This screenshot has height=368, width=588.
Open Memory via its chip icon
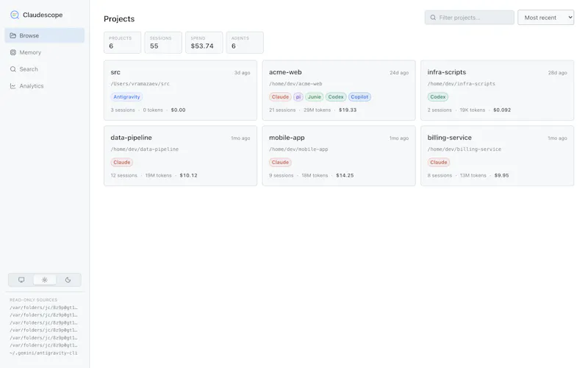click(x=13, y=52)
